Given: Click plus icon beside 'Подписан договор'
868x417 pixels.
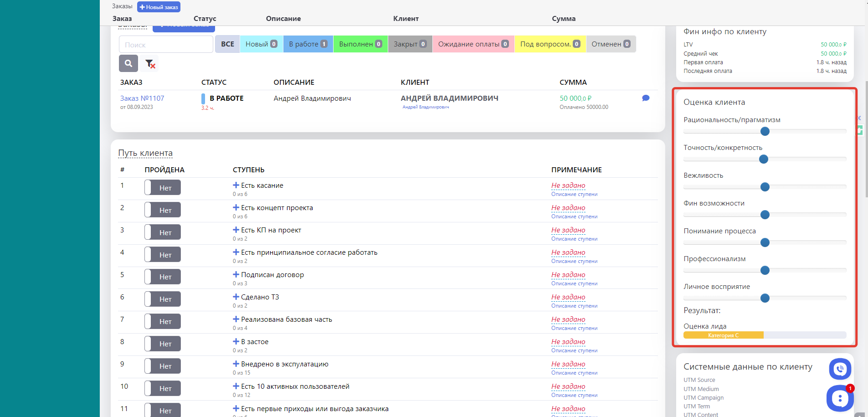Looking at the screenshot, I should pos(236,274).
